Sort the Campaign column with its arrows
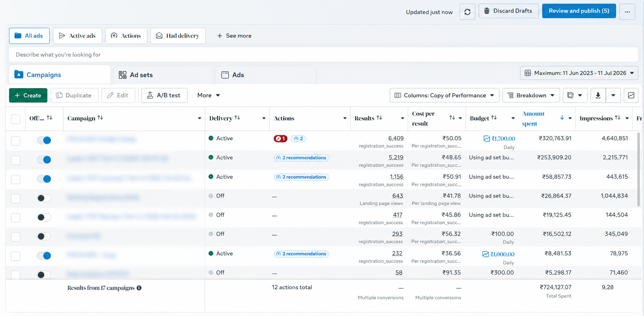This screenshot has width=644, height=316. [x=100, y=118]
